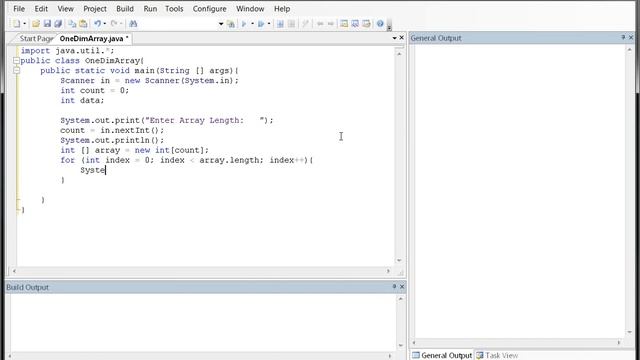This screenshot has height=360, width=640.
Task: Open the New file dropdown arrow
Action: [24, 24]
